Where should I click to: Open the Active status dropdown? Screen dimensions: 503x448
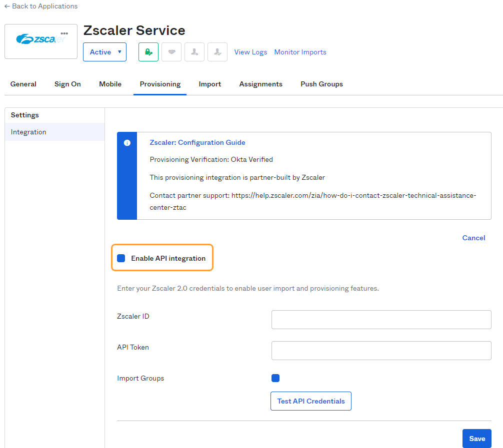point(104,52)
